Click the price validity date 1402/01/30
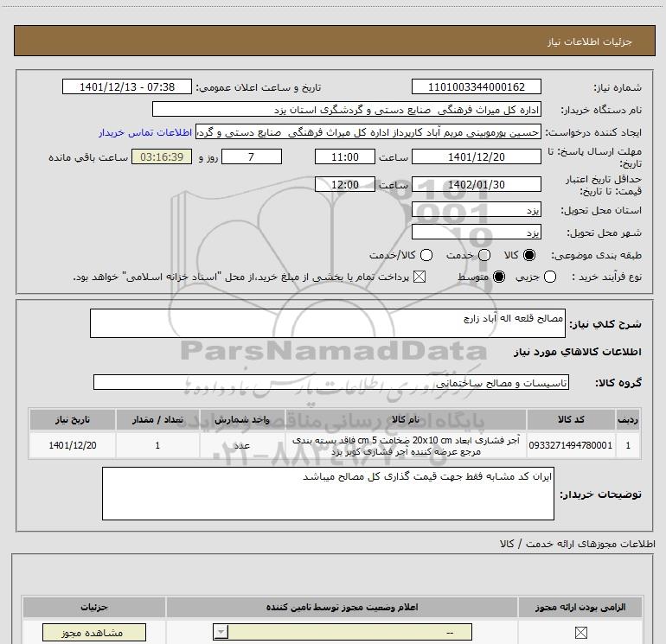 476,184
